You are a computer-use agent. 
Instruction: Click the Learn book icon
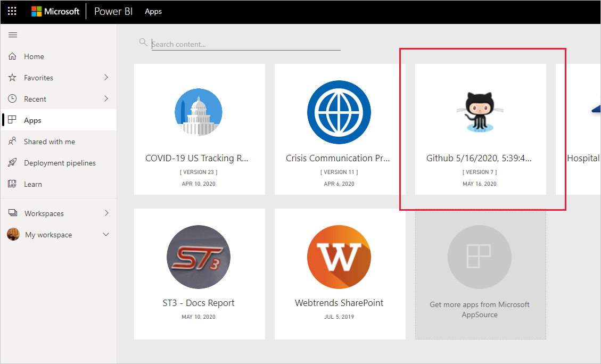[x=12, y=184]
